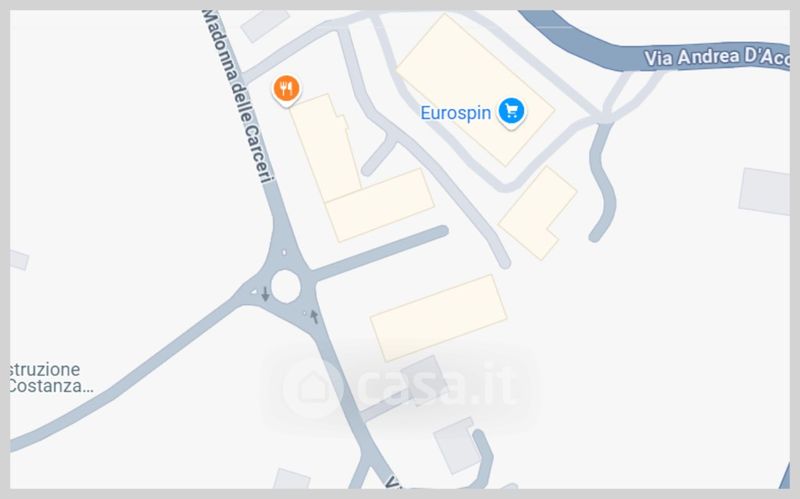Screen dimensions: 800x499
Task: Click the house icon in casa.it watermark
Action: point(312,388)
